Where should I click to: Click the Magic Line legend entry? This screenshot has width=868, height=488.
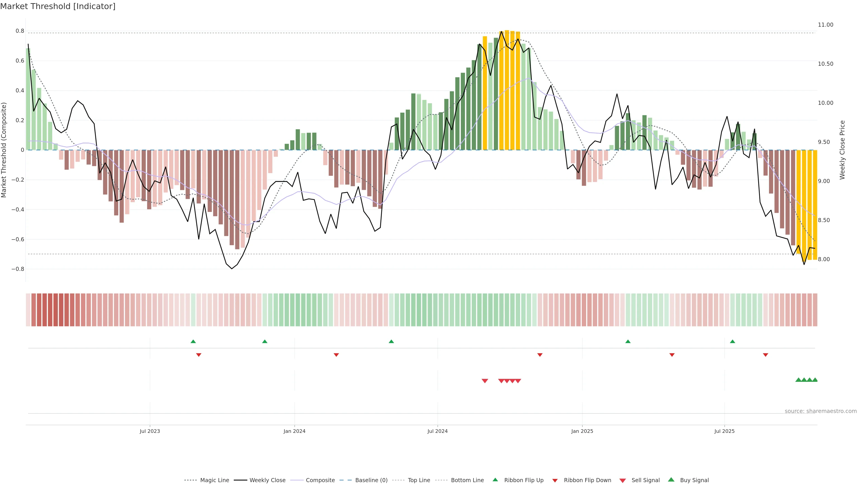tap(214, 480)
